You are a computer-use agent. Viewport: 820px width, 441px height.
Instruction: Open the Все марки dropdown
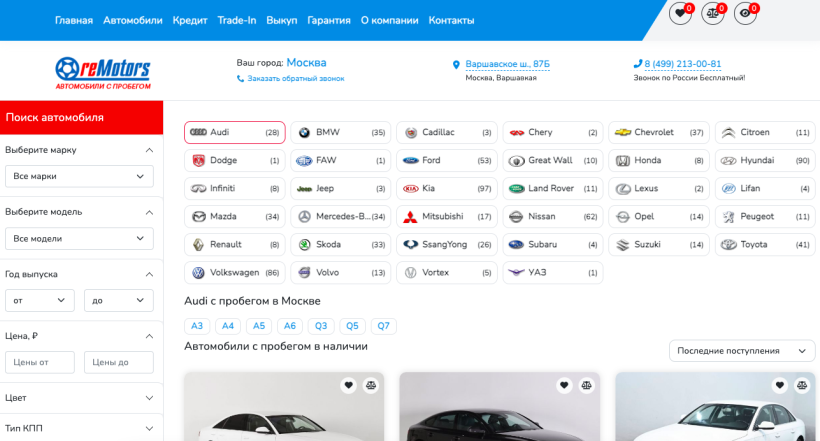point(79,176)
